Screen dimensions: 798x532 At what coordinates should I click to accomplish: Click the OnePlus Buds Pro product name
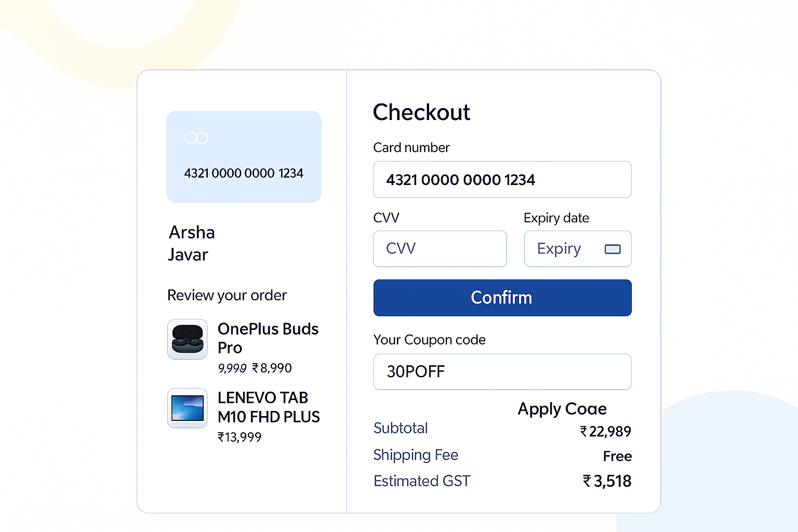pyautogui.click(x=268, y=338)
